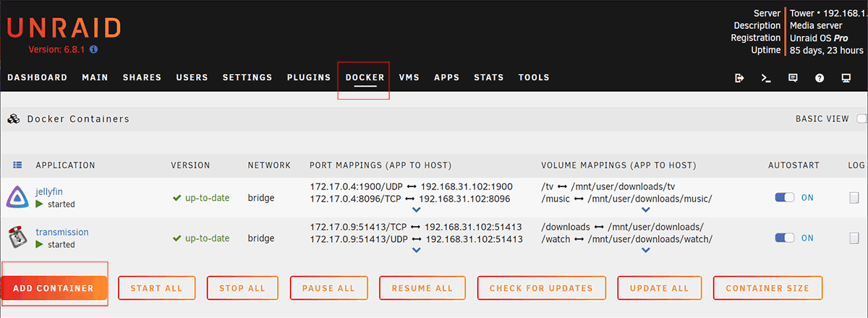Switch to the VMS tab
Viewport: 868px width, 318px height.
(x=409, y=77)
